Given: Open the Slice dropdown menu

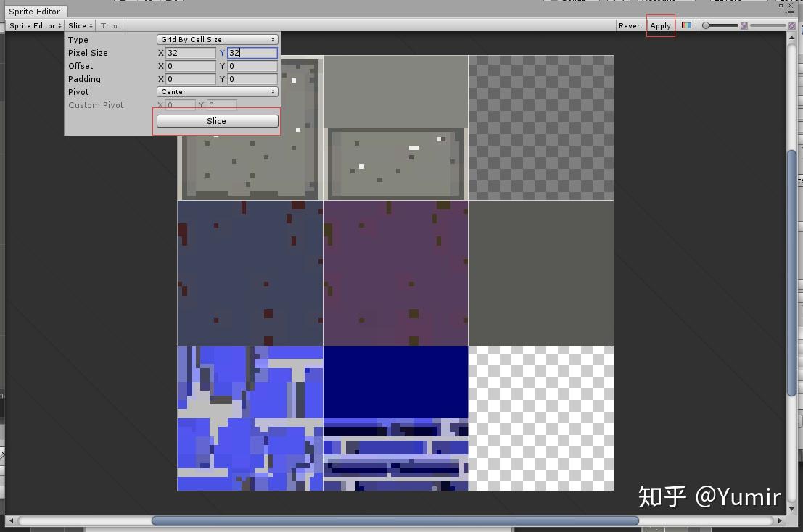Looking at the screenshot, I should tap(81, 25).
